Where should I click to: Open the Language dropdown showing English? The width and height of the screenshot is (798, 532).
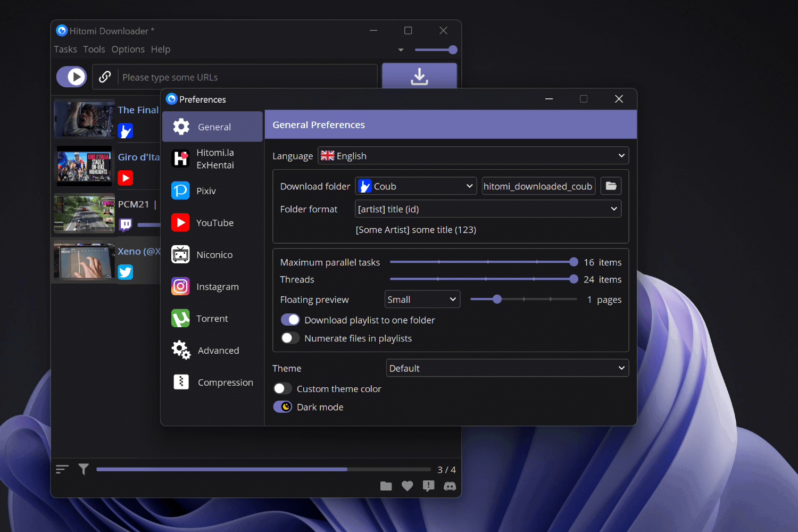click(x=473, y=156)
